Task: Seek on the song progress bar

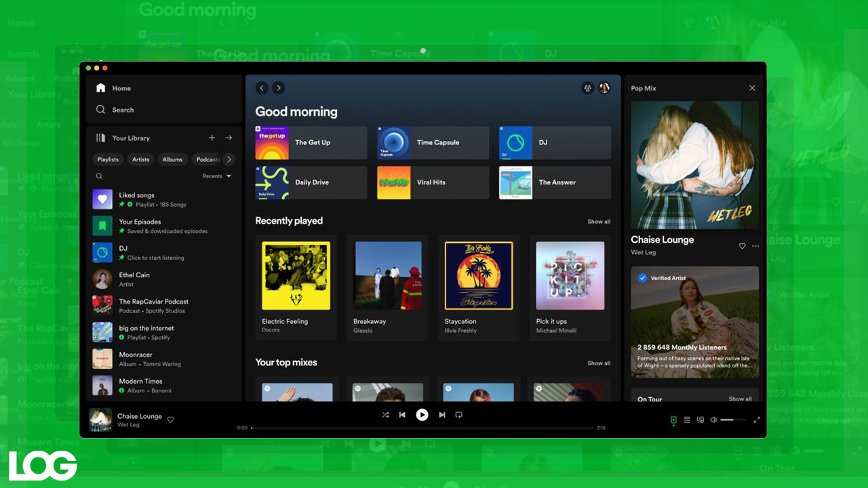Action: click(422, 428)
